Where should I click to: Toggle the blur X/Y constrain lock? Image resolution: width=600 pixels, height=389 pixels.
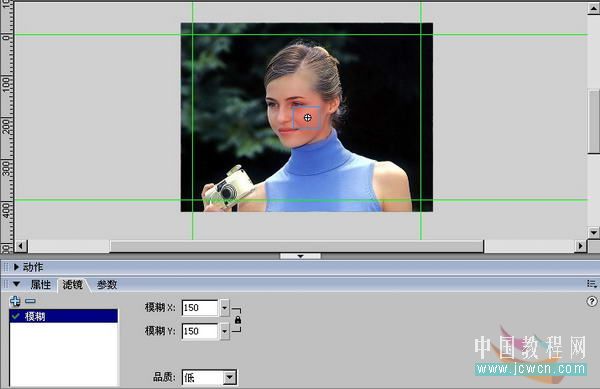(238, 319)
